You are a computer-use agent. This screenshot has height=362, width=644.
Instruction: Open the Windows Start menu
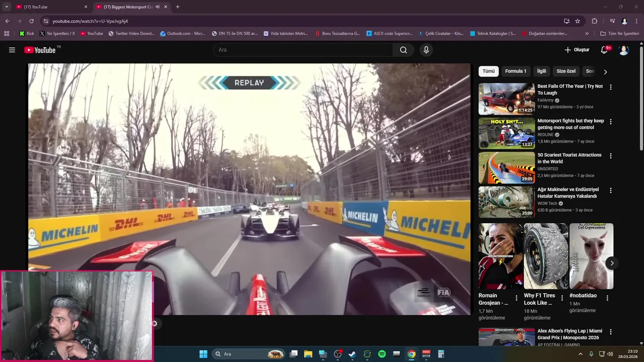coord(203,354)
